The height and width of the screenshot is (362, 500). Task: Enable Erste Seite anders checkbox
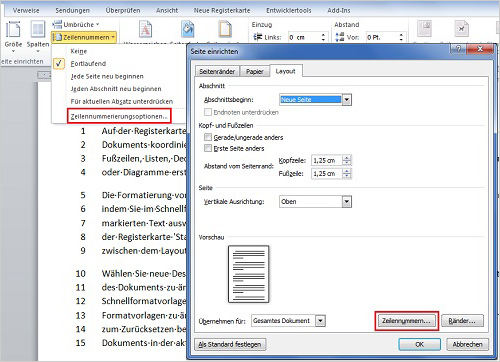pyautogui.click(x=208, y=148)
